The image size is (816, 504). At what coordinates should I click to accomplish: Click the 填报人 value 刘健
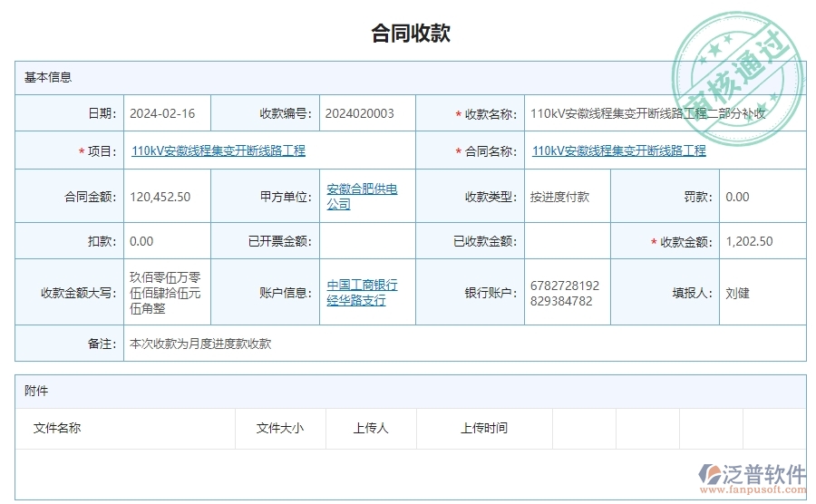pos(738,293)
